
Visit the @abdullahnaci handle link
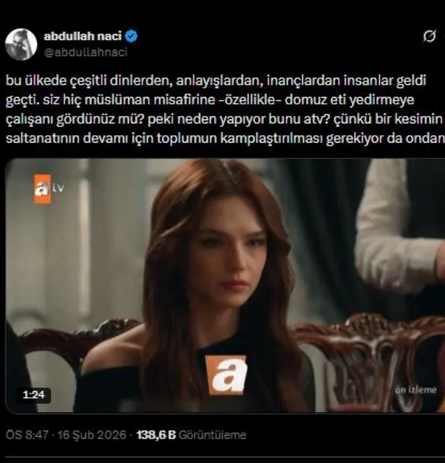coord(86,52)
